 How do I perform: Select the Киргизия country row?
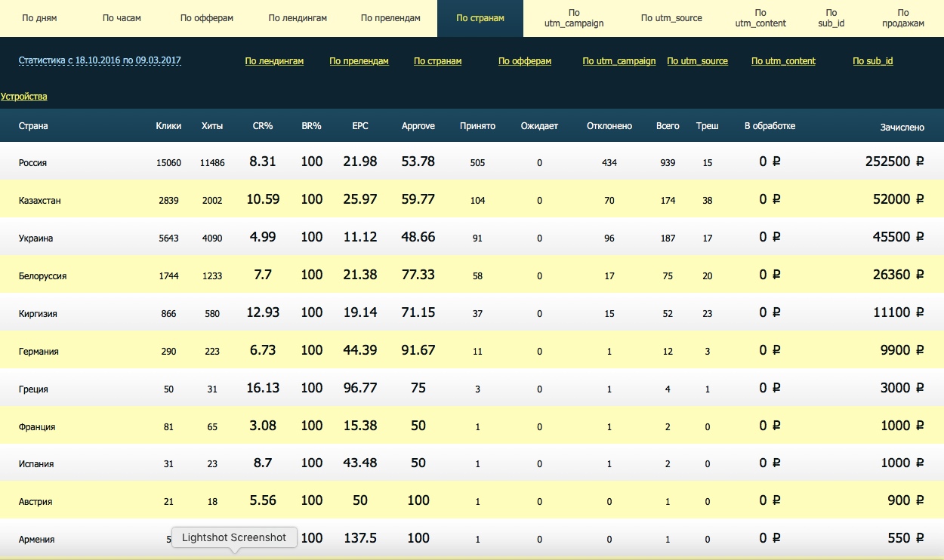coord(472,312)
